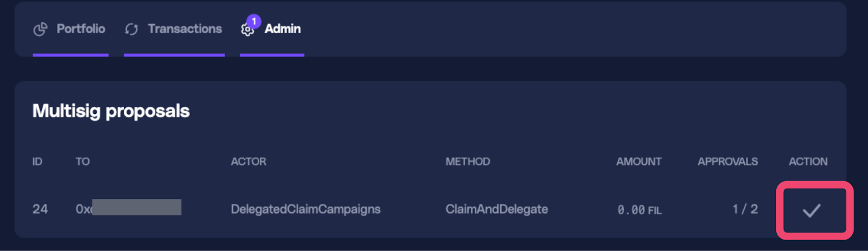Open the Portfolio tab
The image size is (868, 251).
click(x=81, y=29)
